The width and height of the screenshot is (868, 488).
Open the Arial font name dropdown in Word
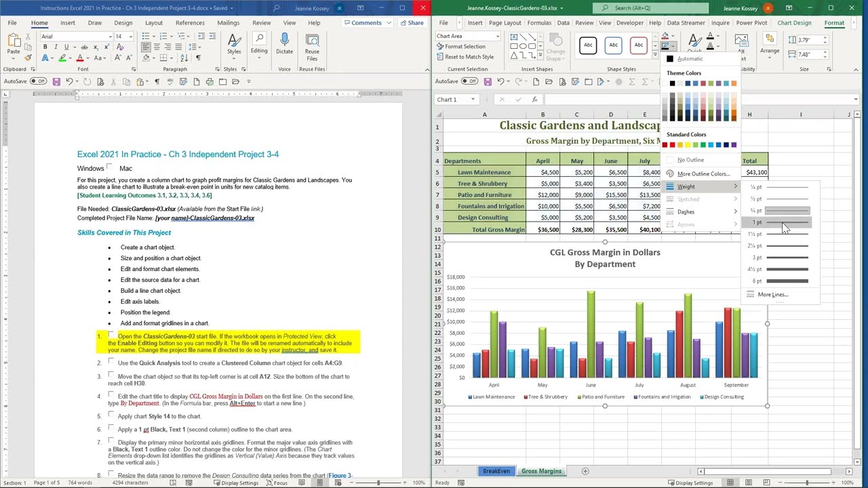point(110,36)
